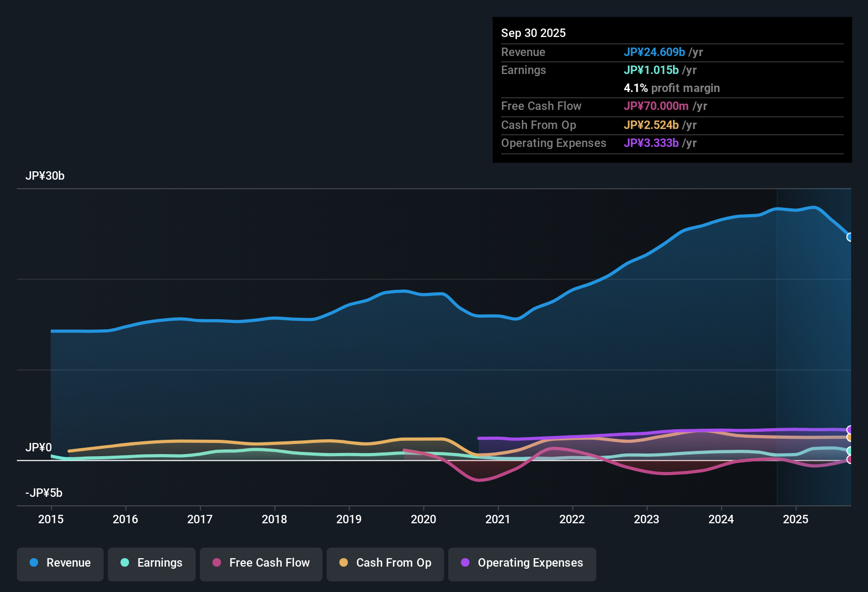Click the Operating Expenses legend button
The image size is (868, 592).
coord(522,563)
